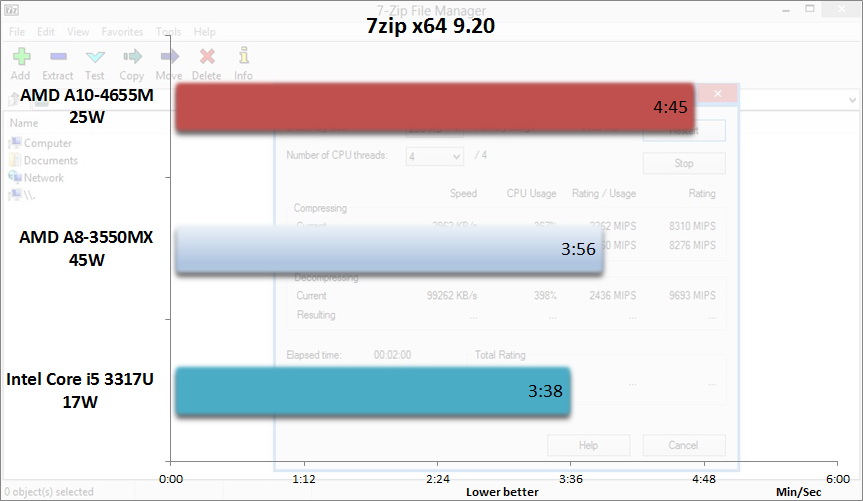The height and width of the screenshot is (501, 863).
Task: Click the '3:56' bar value label
Action: tap(578, 249)
